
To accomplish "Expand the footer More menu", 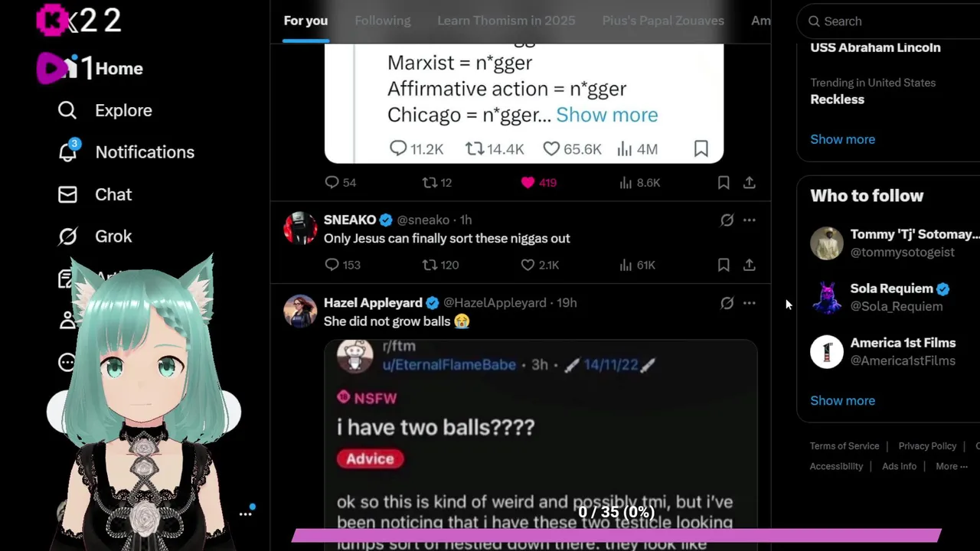I will pyautogui.click(x=952, y=466).
